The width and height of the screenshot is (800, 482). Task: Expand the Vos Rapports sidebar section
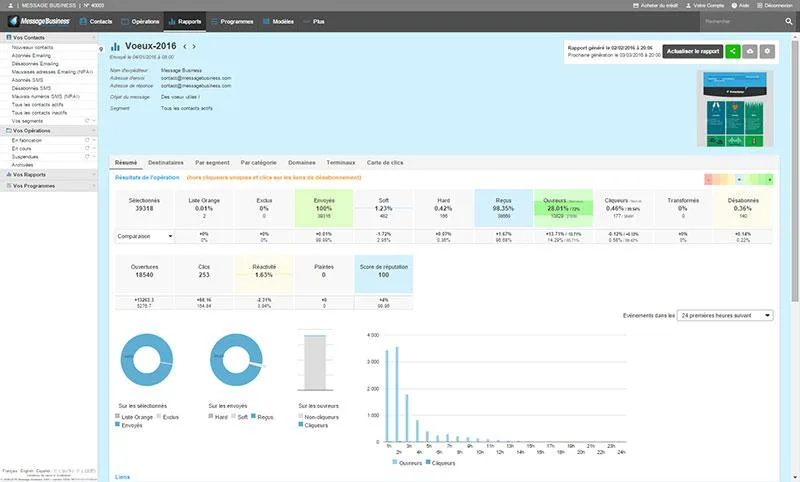click(x=48, y=174)
